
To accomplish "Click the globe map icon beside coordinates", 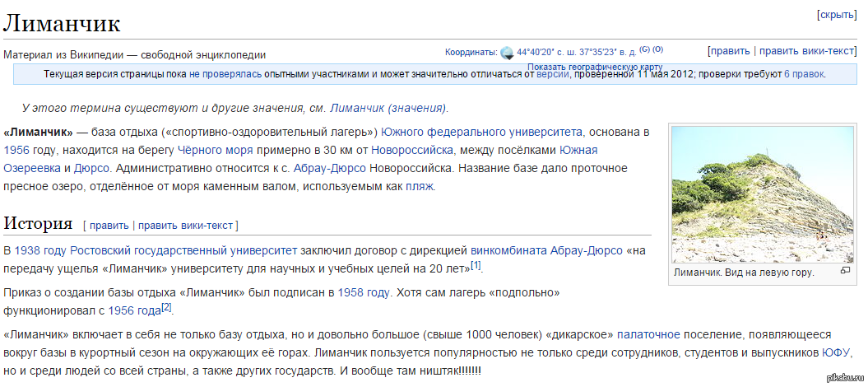I will tap(508, 52).
